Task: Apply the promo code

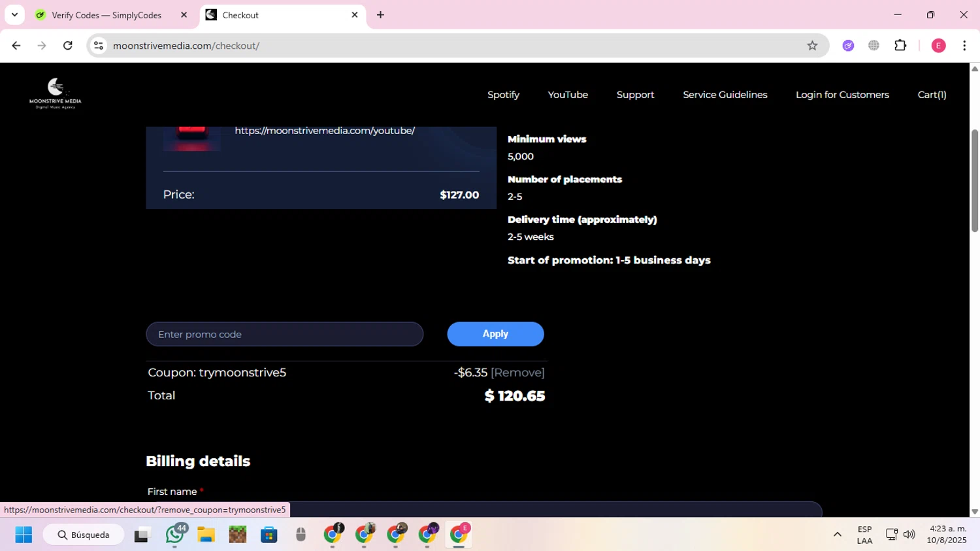Action: coord(495,334)
